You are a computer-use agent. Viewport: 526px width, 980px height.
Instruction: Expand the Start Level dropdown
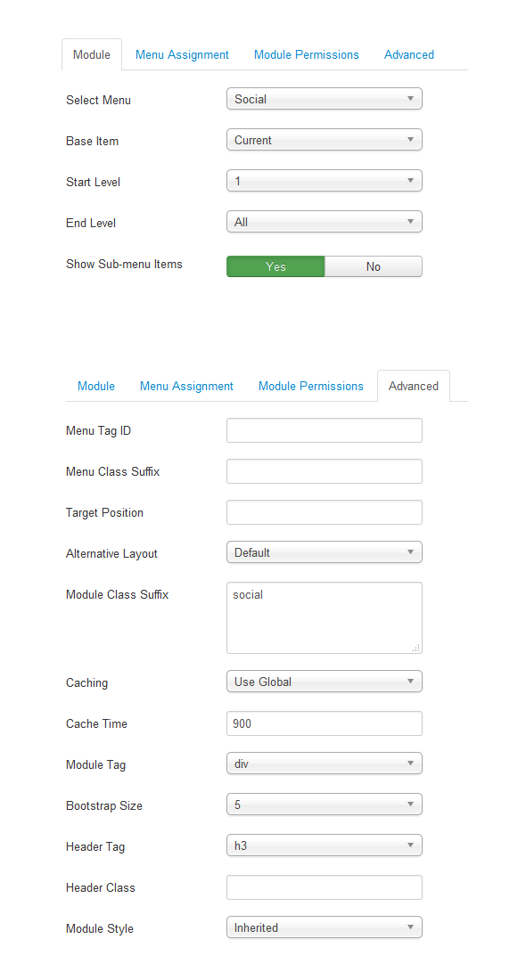point(324,181)
